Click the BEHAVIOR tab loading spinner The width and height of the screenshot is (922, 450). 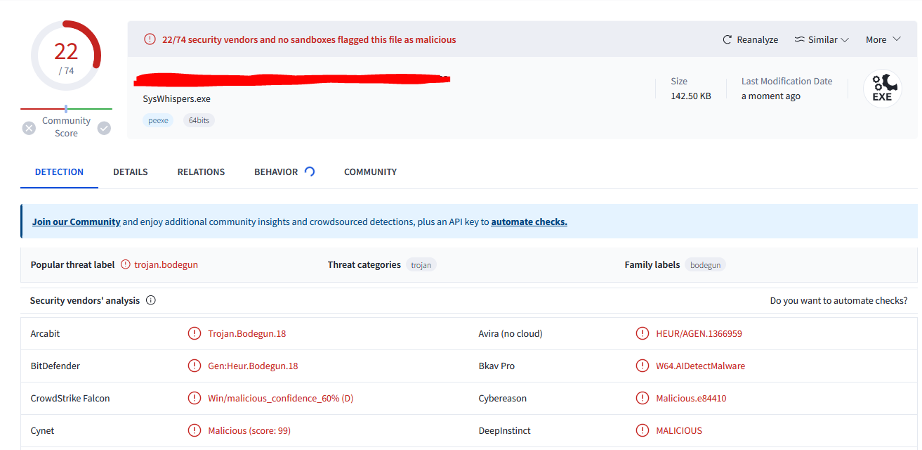pyautogui.click(x=310, y=172)
